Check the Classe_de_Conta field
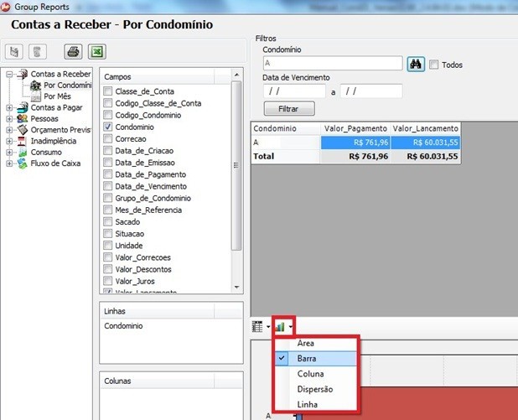This screenshot has width=518, height=420. point(107,91)
